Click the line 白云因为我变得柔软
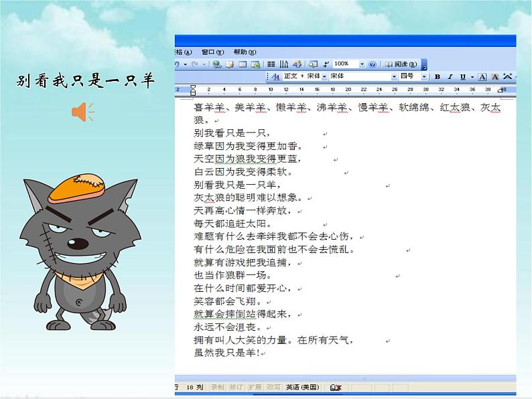Screen dimensions: 532x399 tap(243, 172)
